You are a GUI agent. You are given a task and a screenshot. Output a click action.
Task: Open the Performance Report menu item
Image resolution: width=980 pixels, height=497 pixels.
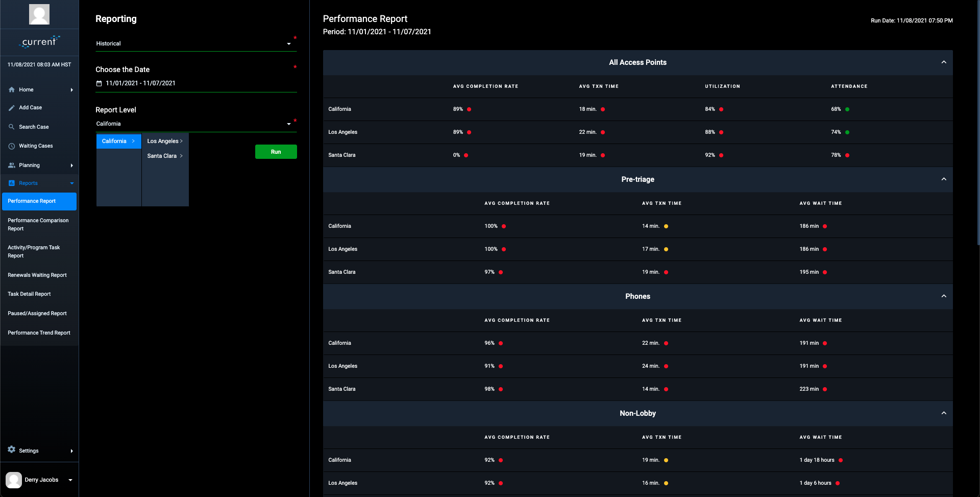click(39, 201)
